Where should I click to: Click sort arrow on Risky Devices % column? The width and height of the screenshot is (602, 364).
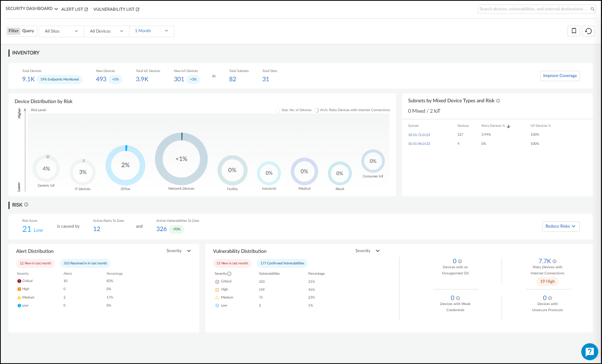508,126
